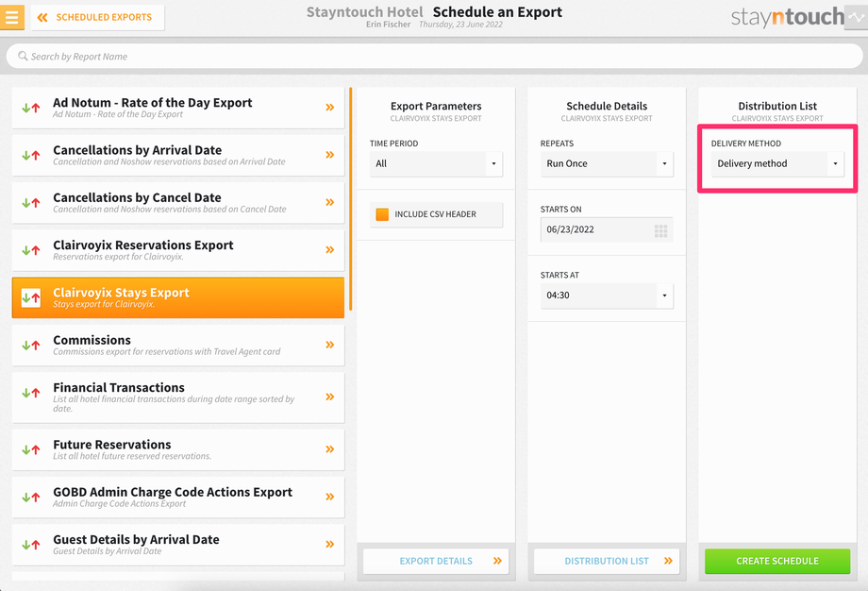Click the green Create Schedule button
Viewport: 868px width, 591px height.
click(777, 561)
